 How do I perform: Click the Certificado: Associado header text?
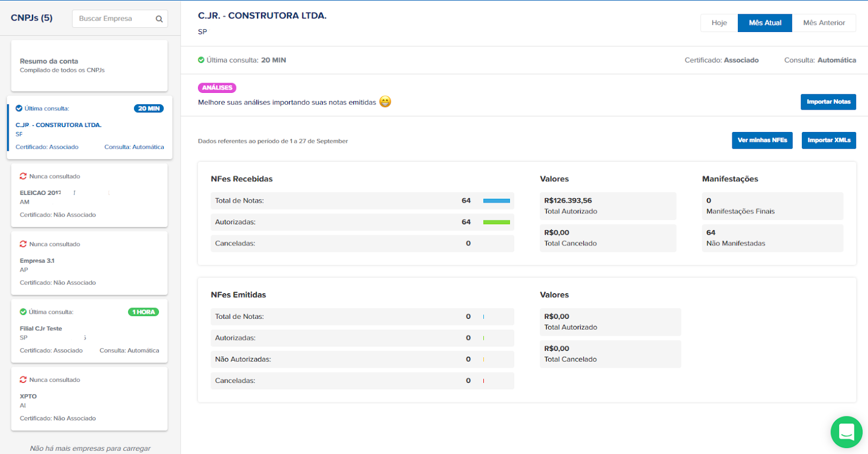(x=722, y=60)
